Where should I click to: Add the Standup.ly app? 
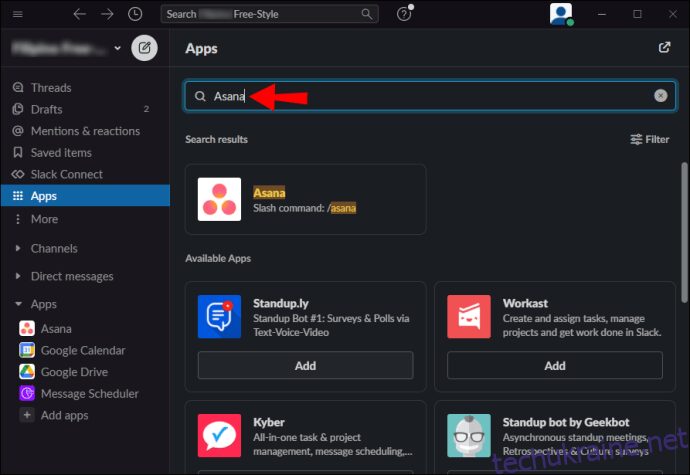[305, 365]
